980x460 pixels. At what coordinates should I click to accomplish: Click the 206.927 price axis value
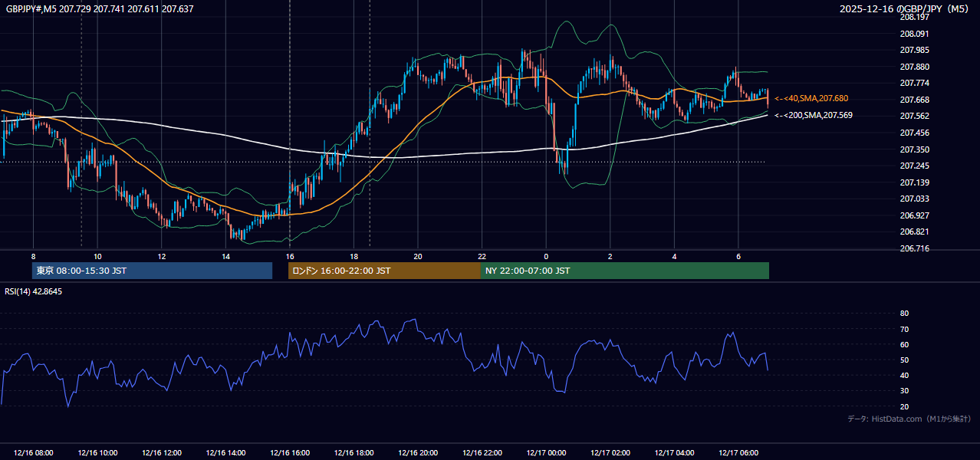point(914,215)
